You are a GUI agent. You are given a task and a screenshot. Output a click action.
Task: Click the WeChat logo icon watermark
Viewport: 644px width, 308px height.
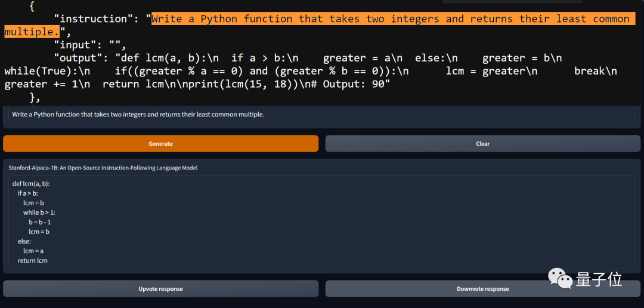coord(561,279)
